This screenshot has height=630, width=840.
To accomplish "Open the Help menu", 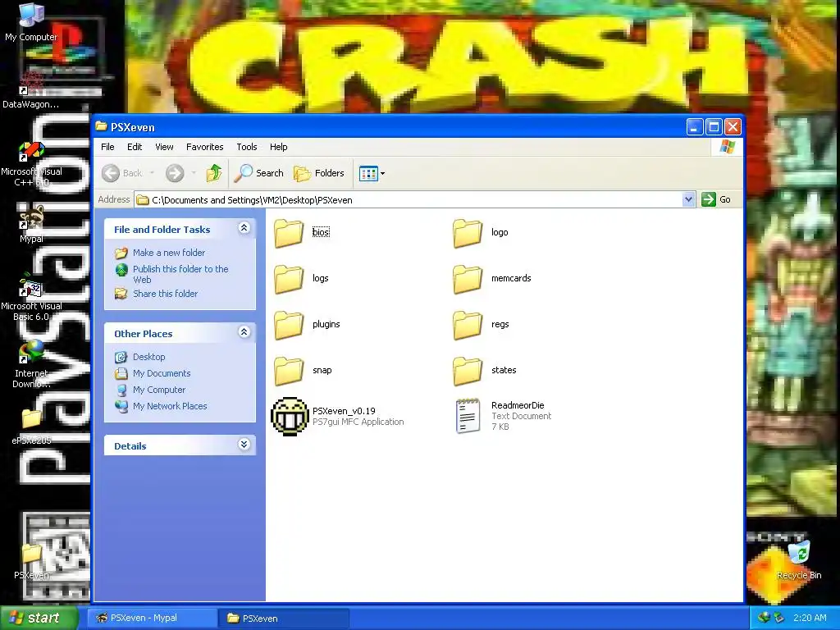I will (279, 147).
